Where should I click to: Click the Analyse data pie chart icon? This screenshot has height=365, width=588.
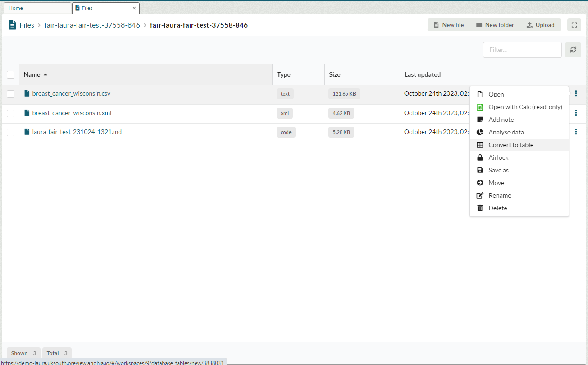(x=480, y=132)
